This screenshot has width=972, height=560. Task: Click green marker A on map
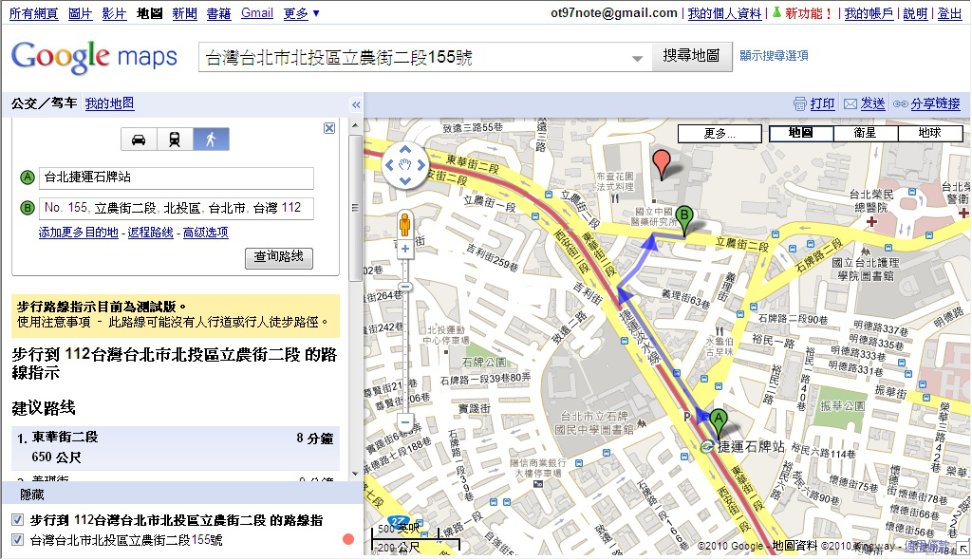[x=719, y=421]
